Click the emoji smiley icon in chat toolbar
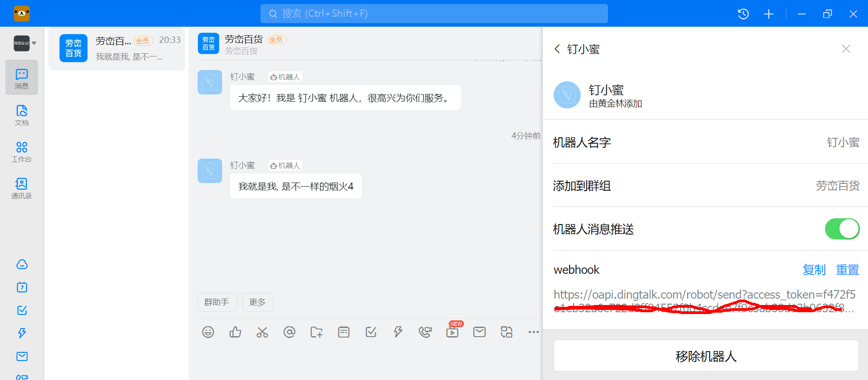Screen dimensions: 868x380 (x=208, y=332)
